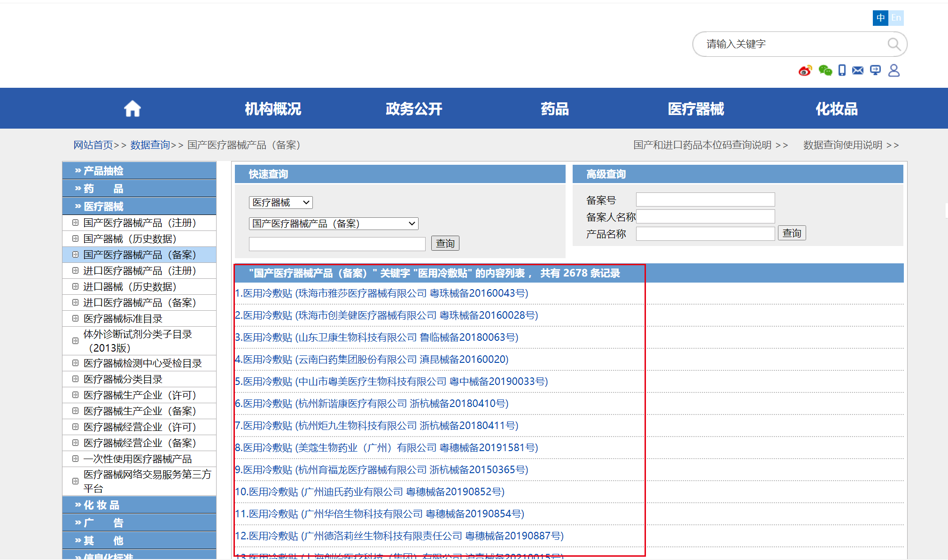
Task: Click the user account icon
Action: [894, 70]
